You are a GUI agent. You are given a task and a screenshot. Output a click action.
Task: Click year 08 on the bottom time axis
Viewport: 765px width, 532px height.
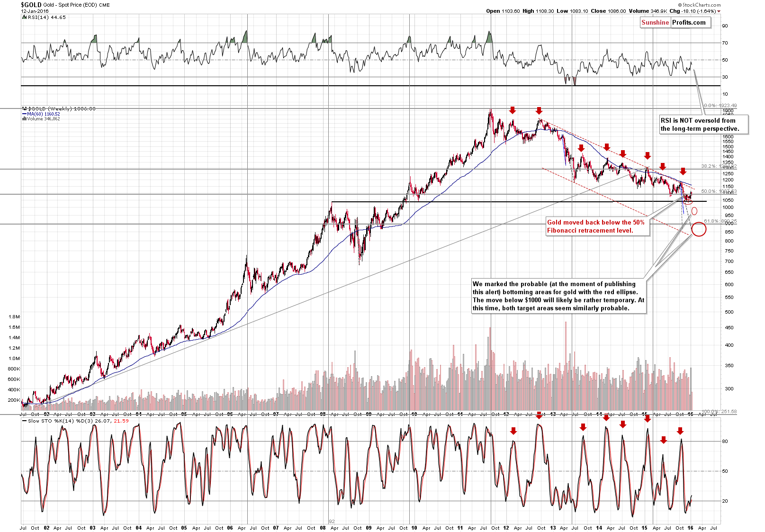point(323,528)
